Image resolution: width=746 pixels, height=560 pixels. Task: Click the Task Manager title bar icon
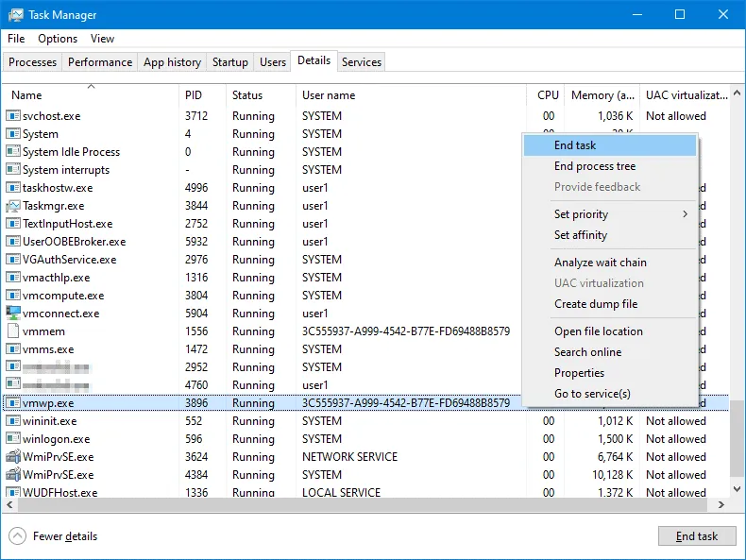(x=16, y=15)
